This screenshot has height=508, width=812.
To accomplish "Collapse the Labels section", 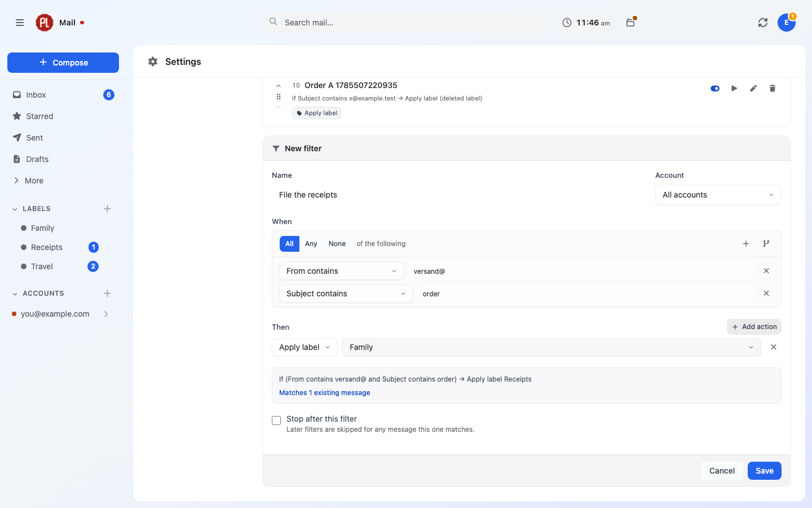I will 15,209.
